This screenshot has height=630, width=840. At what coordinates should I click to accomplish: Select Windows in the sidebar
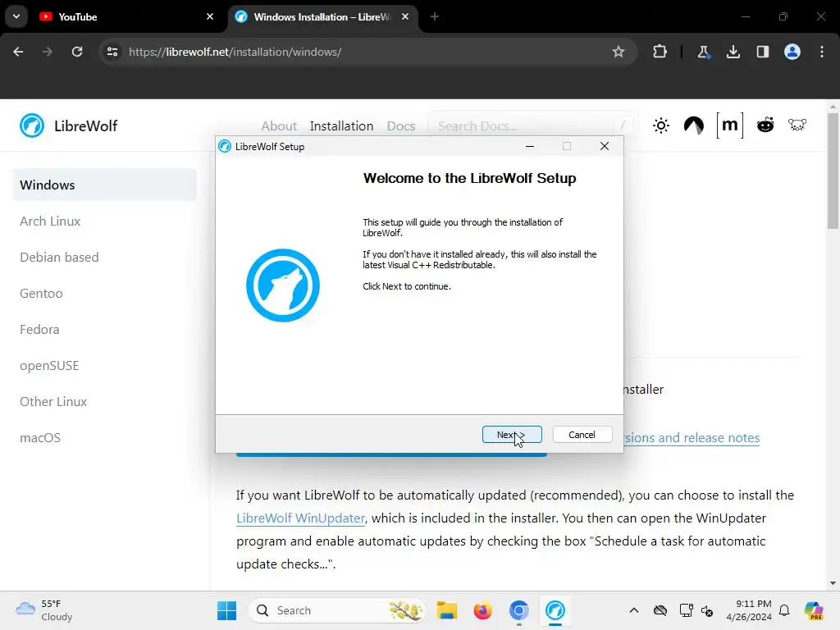point(104,185)
